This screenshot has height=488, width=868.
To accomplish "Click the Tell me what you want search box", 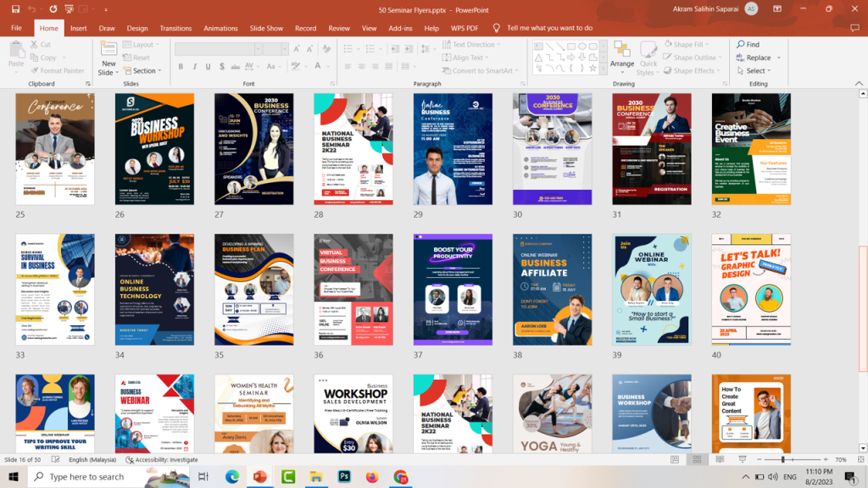I will point(549,28).
